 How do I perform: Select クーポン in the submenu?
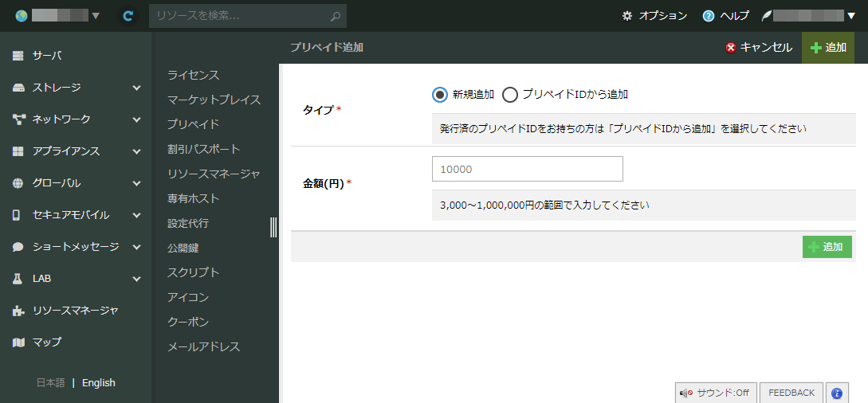tap(188, 322)
